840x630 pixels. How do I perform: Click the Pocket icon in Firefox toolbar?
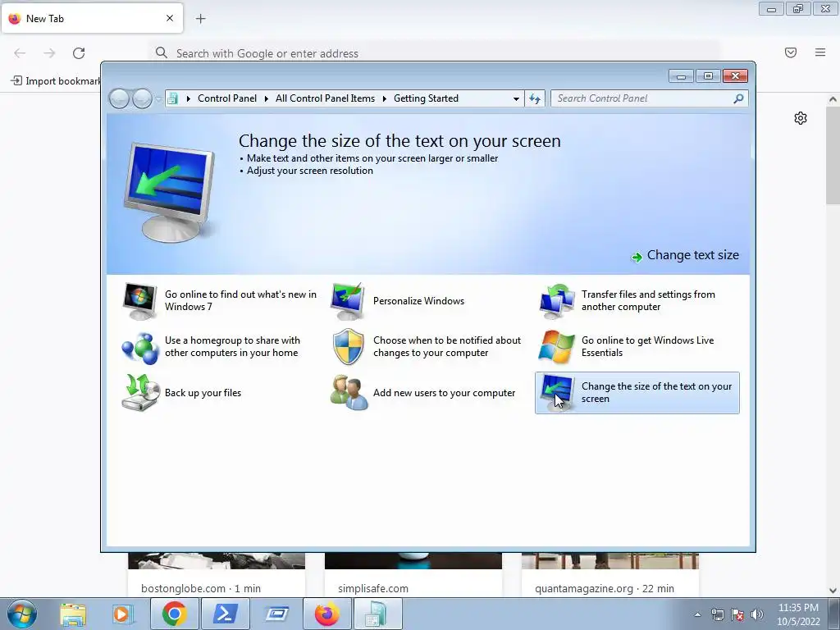791,52
